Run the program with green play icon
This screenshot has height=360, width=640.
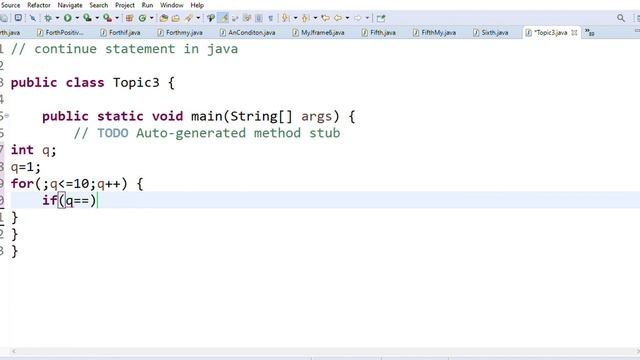(x=67, y=18)
